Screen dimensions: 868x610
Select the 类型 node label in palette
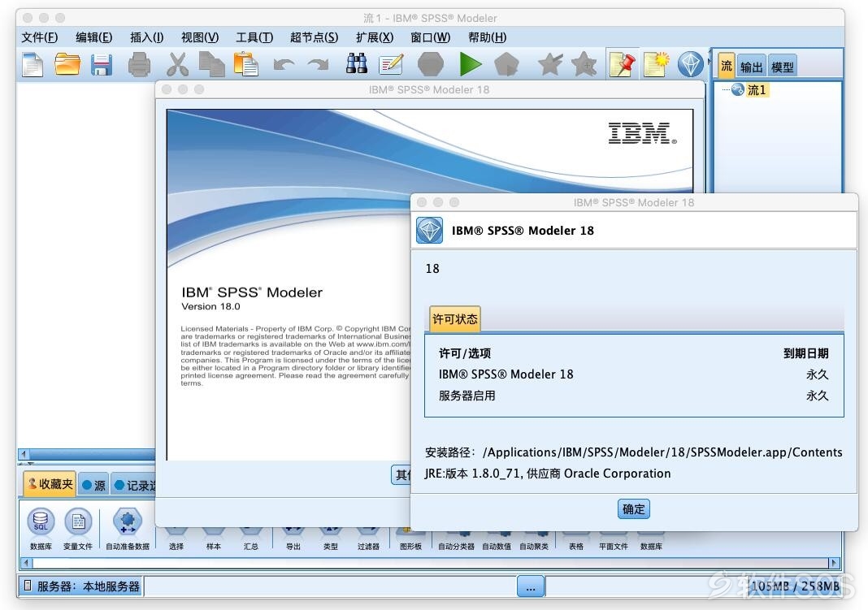click(x=331, y=547)
